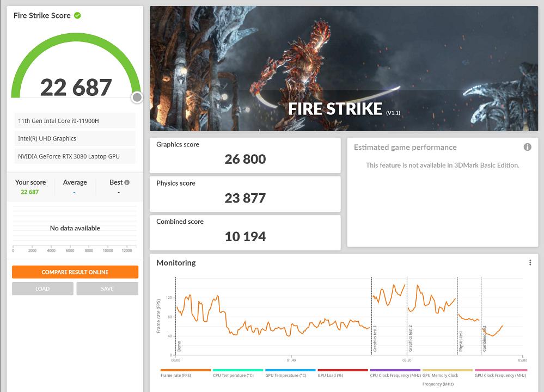Click the grey gauge knob on the score dial
Image resolution: width=544 pixels, height=392 pixels.
click(x=137, y=97)
